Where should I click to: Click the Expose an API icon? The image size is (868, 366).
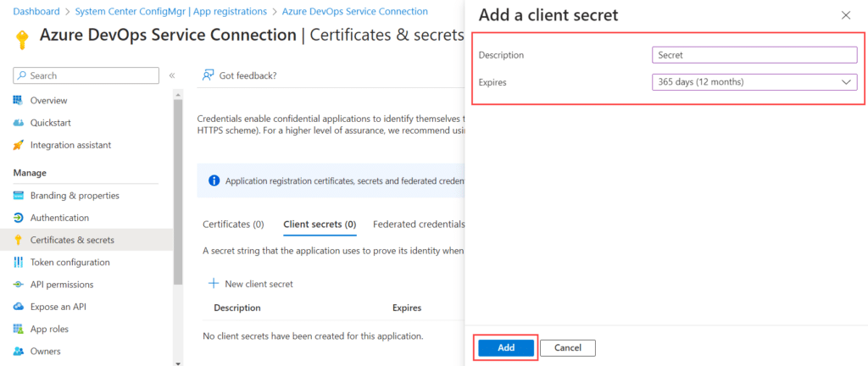point(19,307)
